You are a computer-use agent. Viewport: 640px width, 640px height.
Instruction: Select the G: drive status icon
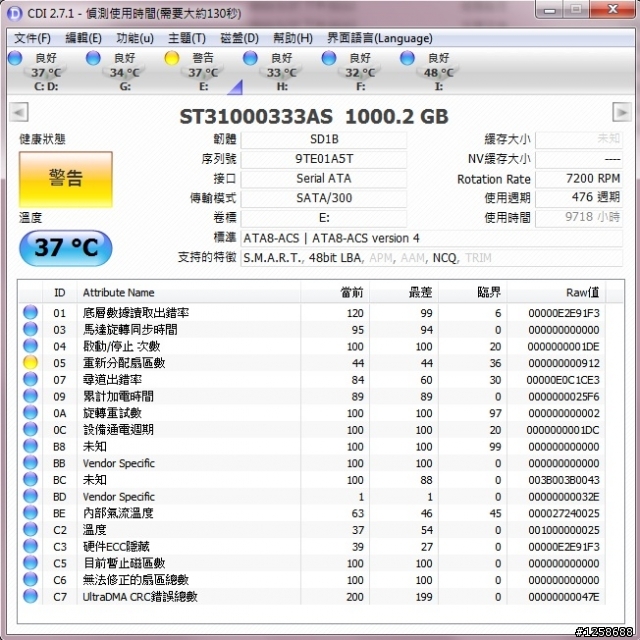coord(93,58)
